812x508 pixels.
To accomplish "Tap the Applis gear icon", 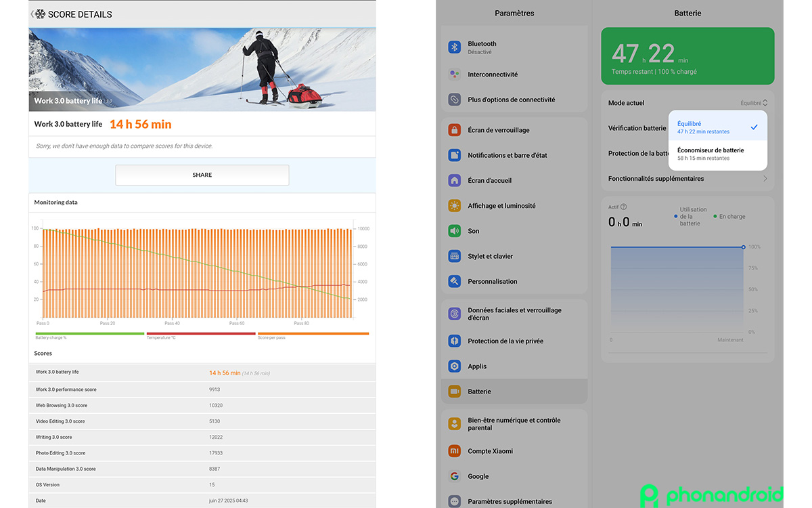I will [x=455, y=366].
